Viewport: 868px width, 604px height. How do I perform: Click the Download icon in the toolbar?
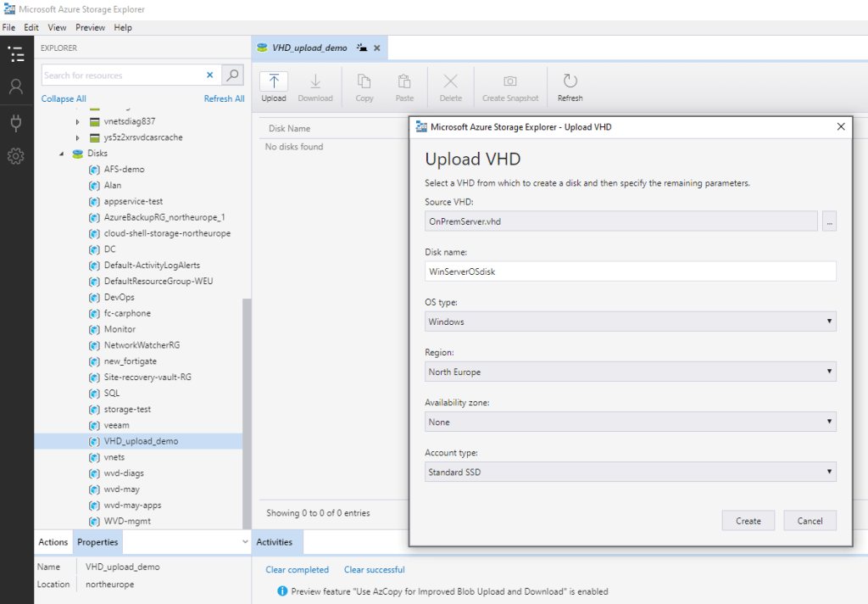pyautogui.click(x=314, y=84)
